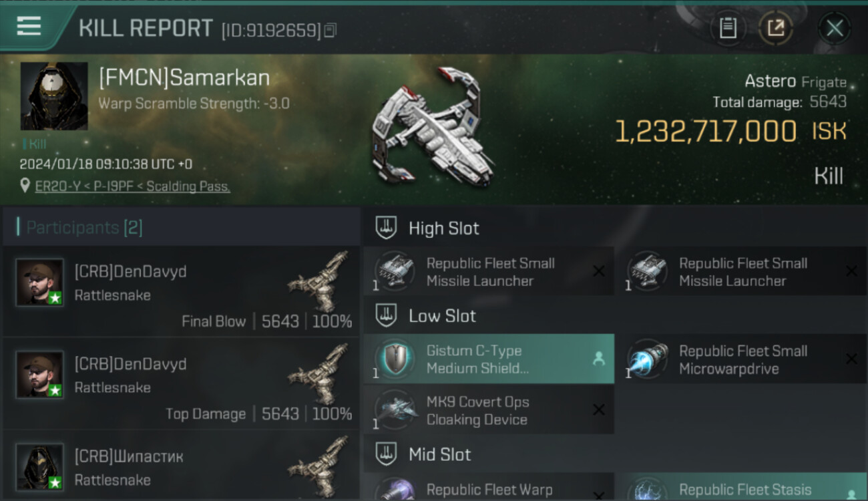Open the clipboard report icon
The height and width of the screenshot is (501, 868).
(728, 28)
